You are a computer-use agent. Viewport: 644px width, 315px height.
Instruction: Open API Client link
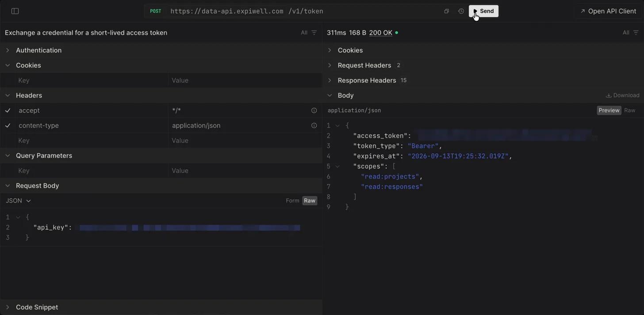608,11
